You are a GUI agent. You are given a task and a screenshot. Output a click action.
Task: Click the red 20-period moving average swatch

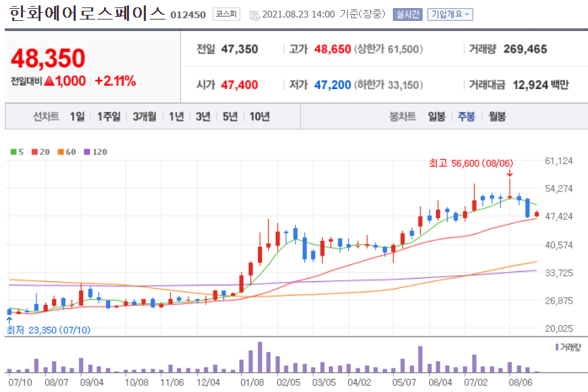(x=34, y=152)
